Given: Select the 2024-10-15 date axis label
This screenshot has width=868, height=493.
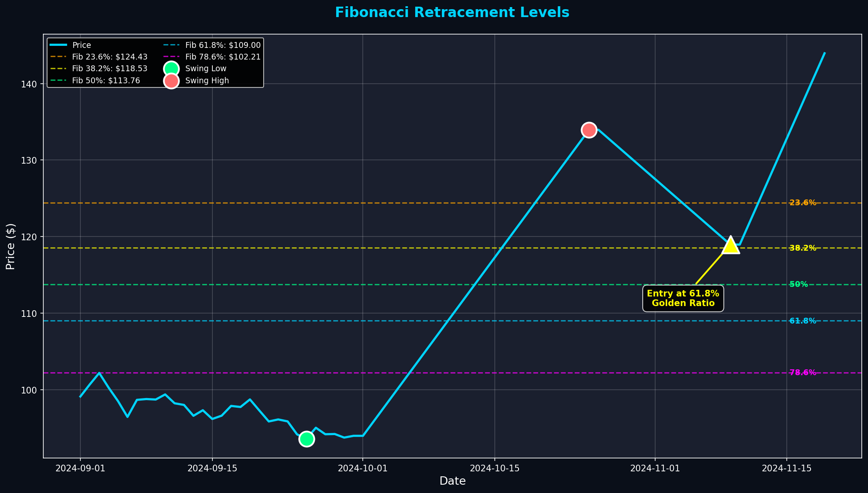Looking at the screenshot, I should pyautogui.click(x=494, y=468).
